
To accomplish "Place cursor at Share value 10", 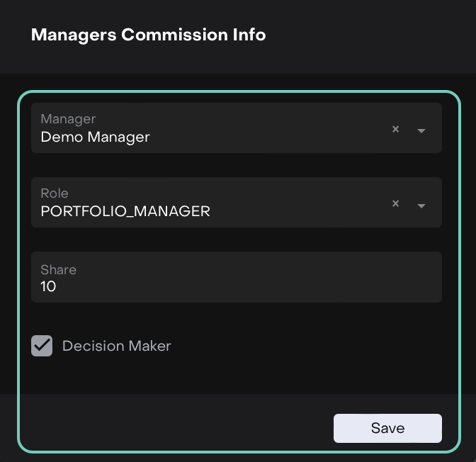I will pos(48,287).
